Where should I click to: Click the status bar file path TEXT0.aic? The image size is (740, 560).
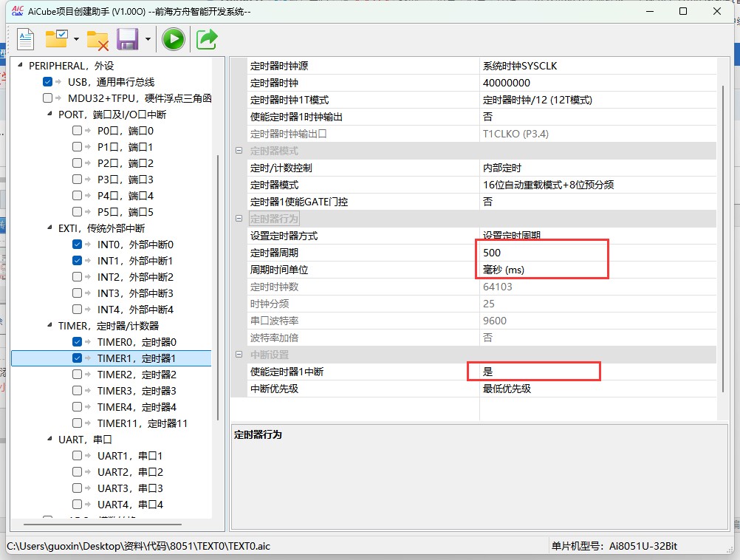point(138,546)
